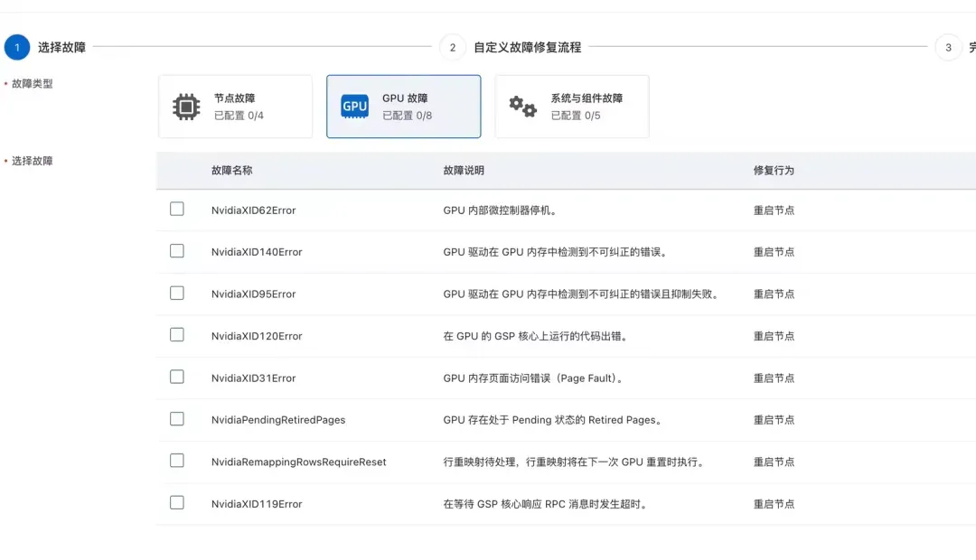Select the NvidiaXID120Error checkbox
Viewport: 976px width, 560px height.
click(x=177, y=335)
